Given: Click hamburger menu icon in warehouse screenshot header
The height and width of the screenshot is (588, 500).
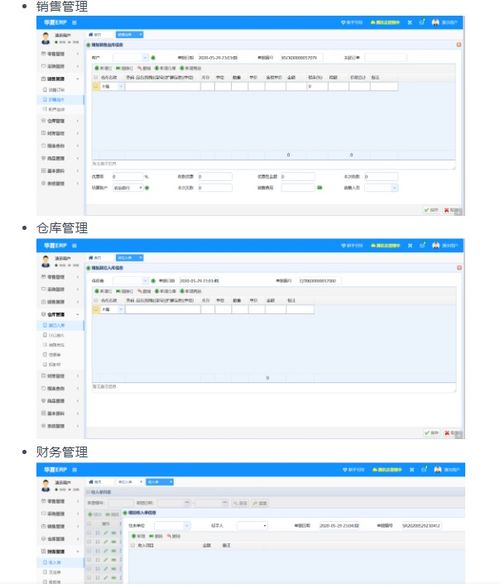Looking at the screenshot, I should (74, 246).
